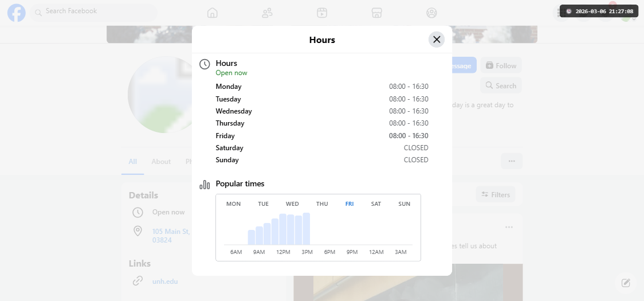
Task: Click the 9PM label on chart axis
Action: click(x=352, y=252)
